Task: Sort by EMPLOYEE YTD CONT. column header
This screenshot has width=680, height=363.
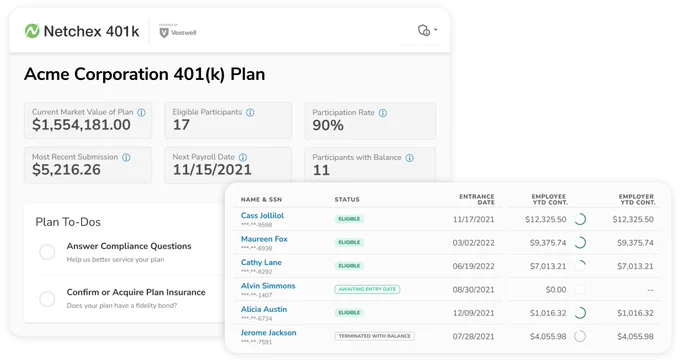Action: pos(549,199)
